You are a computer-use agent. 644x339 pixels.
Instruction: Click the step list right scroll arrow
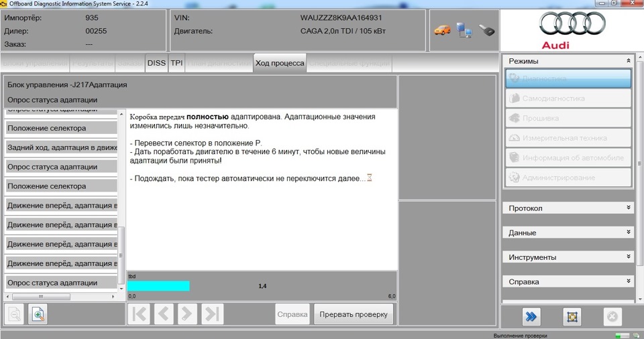point(113,296)
